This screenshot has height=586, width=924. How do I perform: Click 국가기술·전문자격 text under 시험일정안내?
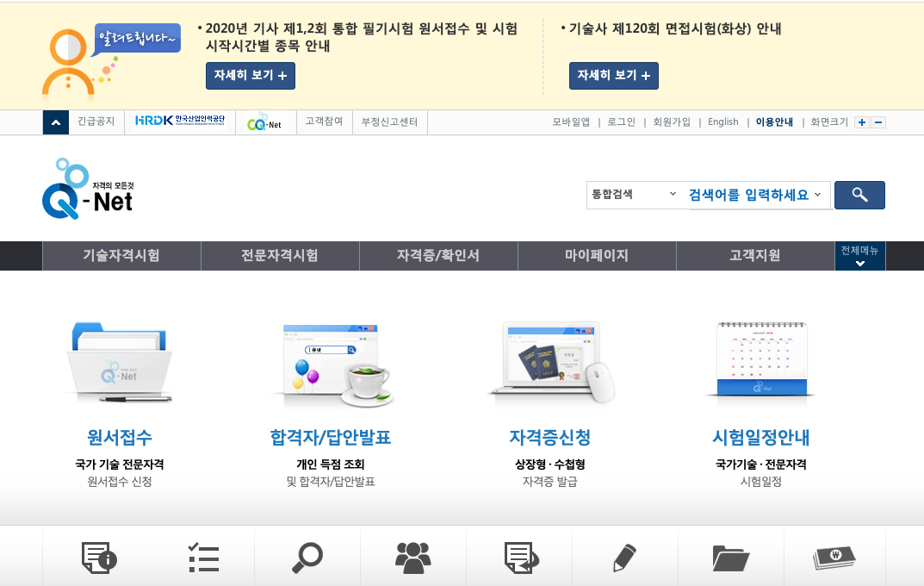(x=760, y=464)
